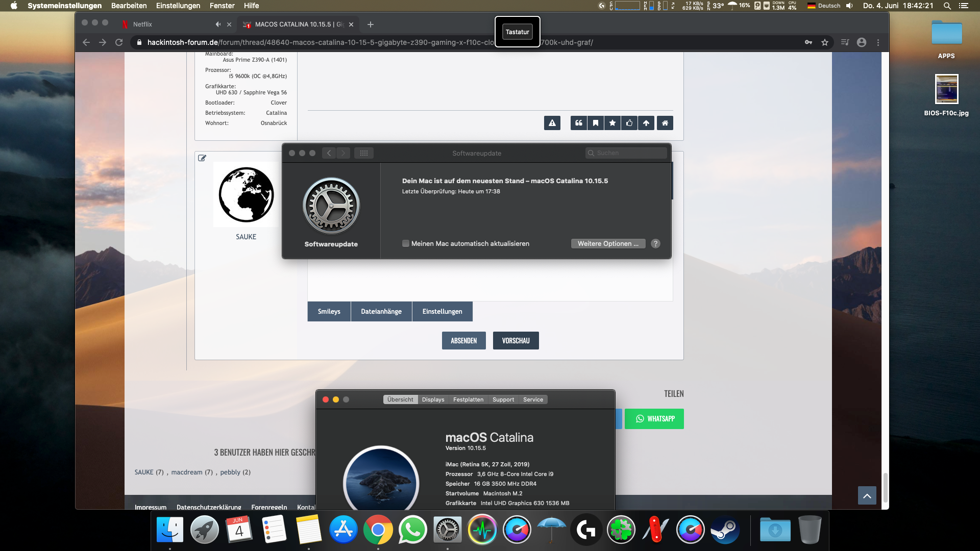This screenshot has width=980, height=551.
Task: Click the report post warning icon
Action: tap(552, 123)
